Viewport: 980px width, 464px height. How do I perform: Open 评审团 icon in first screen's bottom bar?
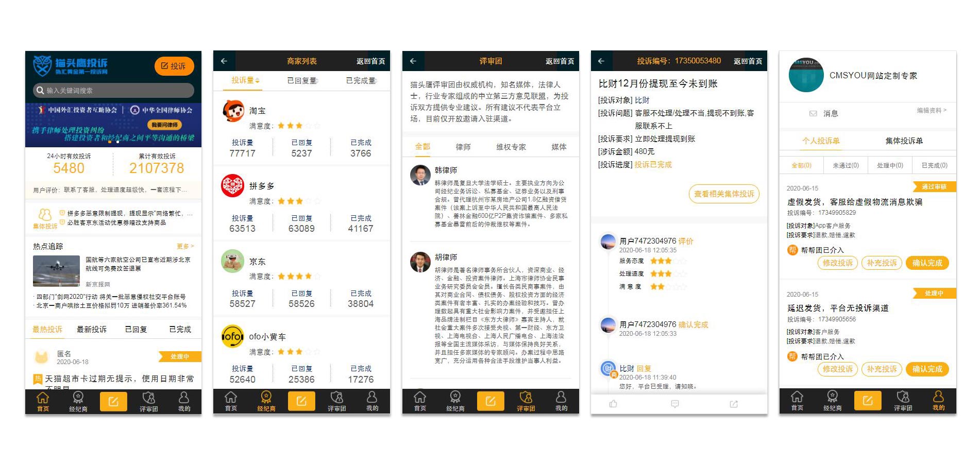(x=148, y=402)
